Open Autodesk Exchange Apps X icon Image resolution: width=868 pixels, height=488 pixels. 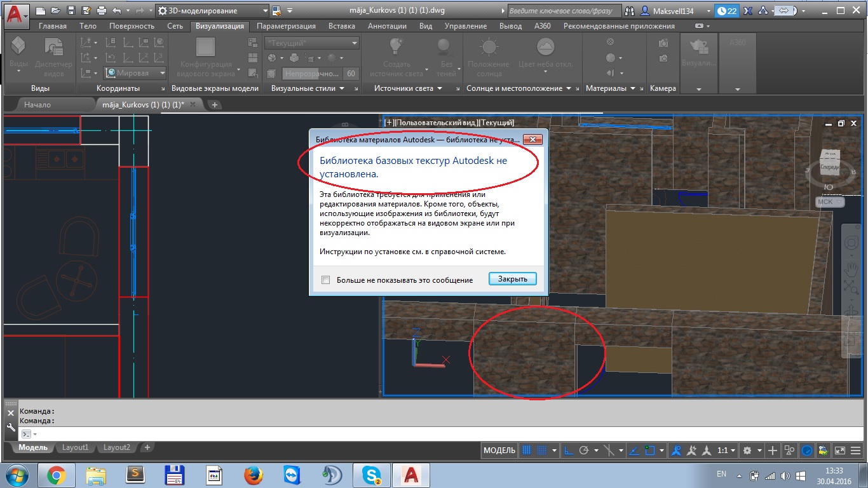coord(747,11)
